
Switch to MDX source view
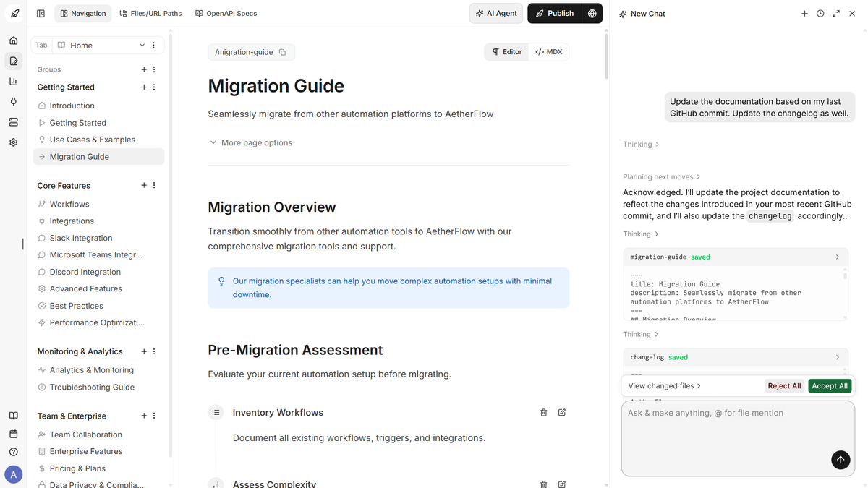(x=548, y=51)
